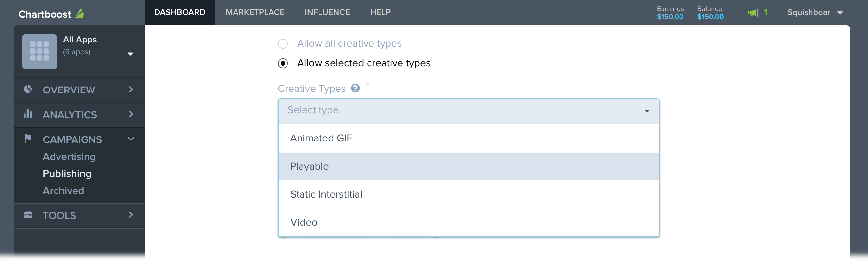Go to Publishing campaigns

(x=67, y=174)
